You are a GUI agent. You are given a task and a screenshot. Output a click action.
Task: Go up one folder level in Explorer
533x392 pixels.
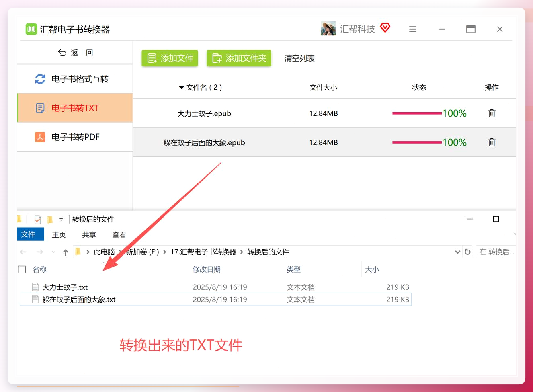coord(66,252)
